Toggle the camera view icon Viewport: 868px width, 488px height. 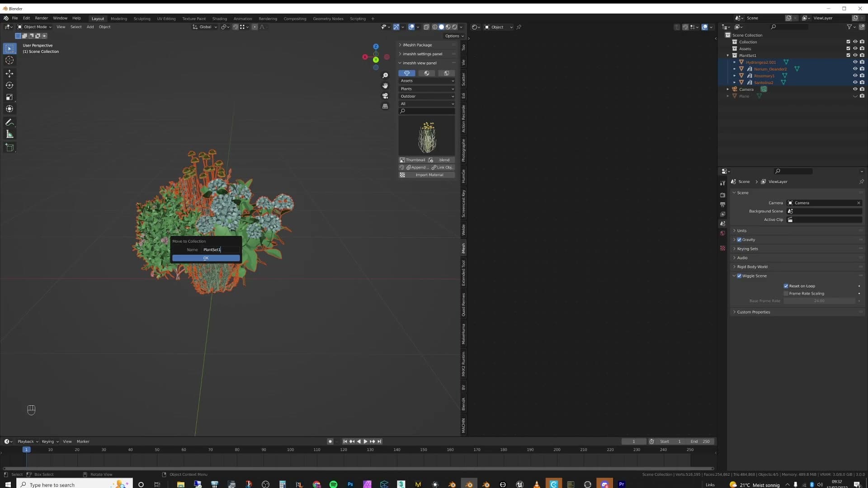coord(385,96)
